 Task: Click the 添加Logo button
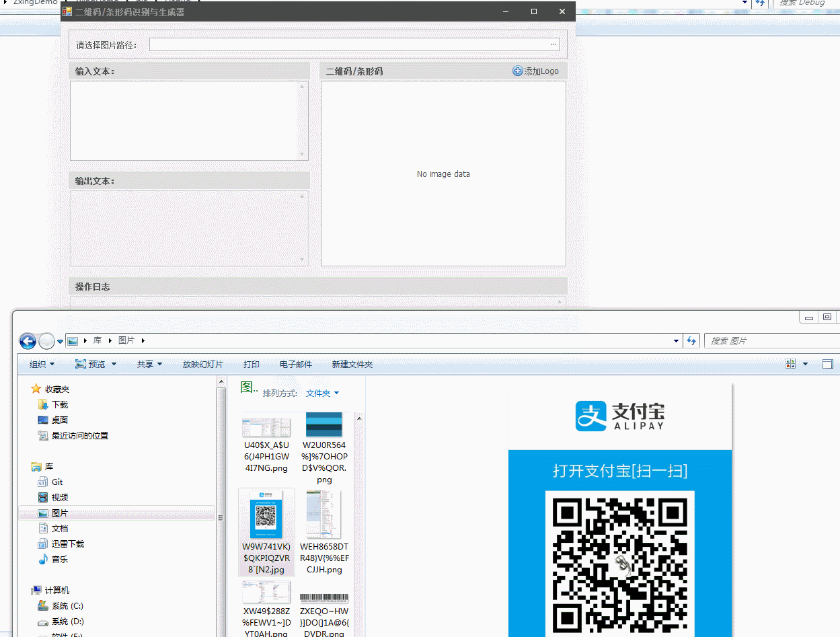536,71
